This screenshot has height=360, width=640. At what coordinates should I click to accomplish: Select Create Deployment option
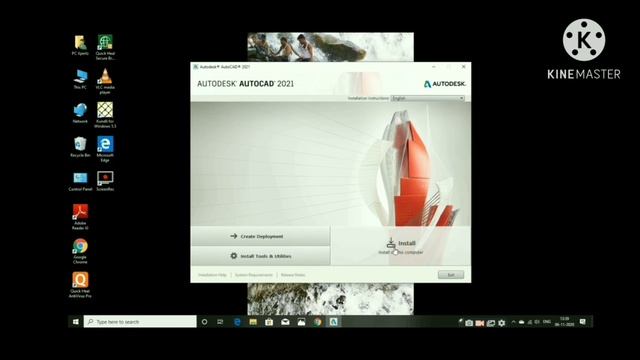(x=260, y=236)
